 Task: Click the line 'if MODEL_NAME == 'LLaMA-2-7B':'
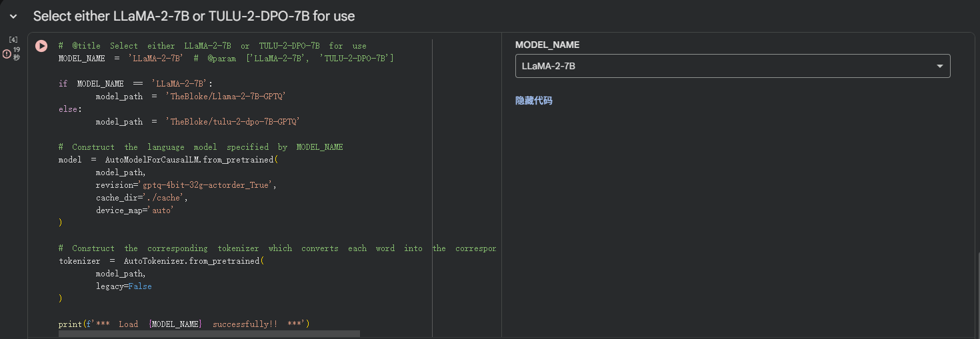(x=136, y=84)
